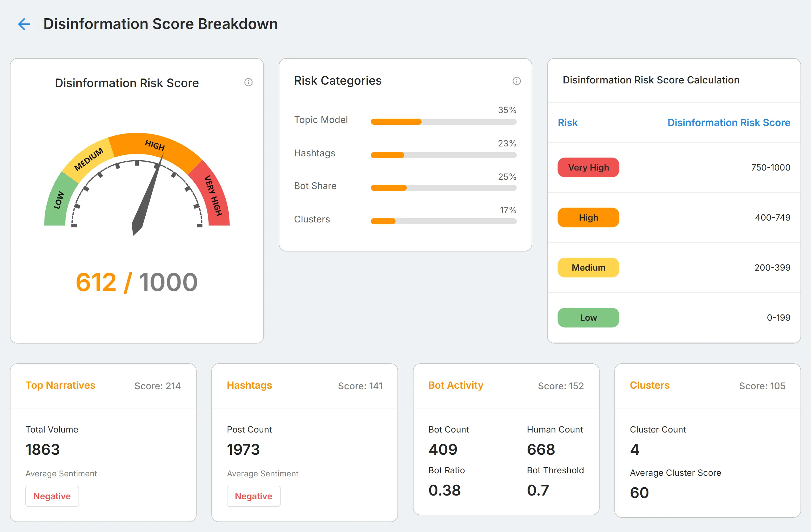The image size is (811, 532).
Task: Select the Medium risk badge
Action: pyautogui.click(x=588, y=267)
